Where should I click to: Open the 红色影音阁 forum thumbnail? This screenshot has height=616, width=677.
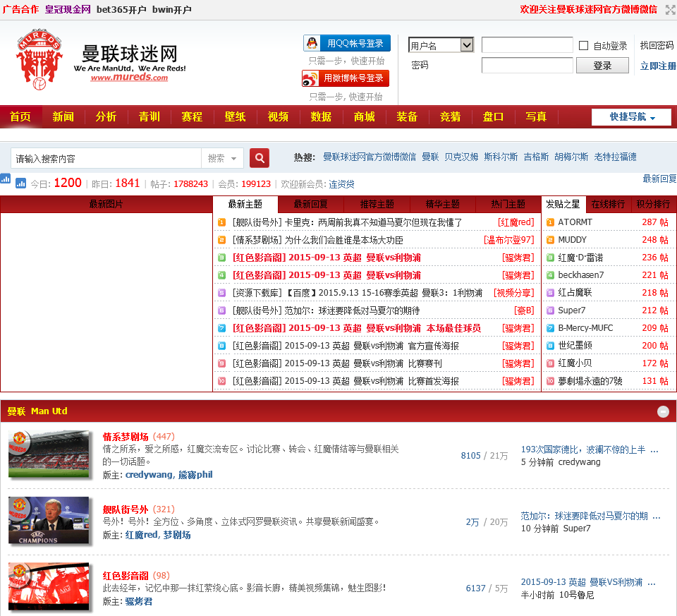coord(49,586)
